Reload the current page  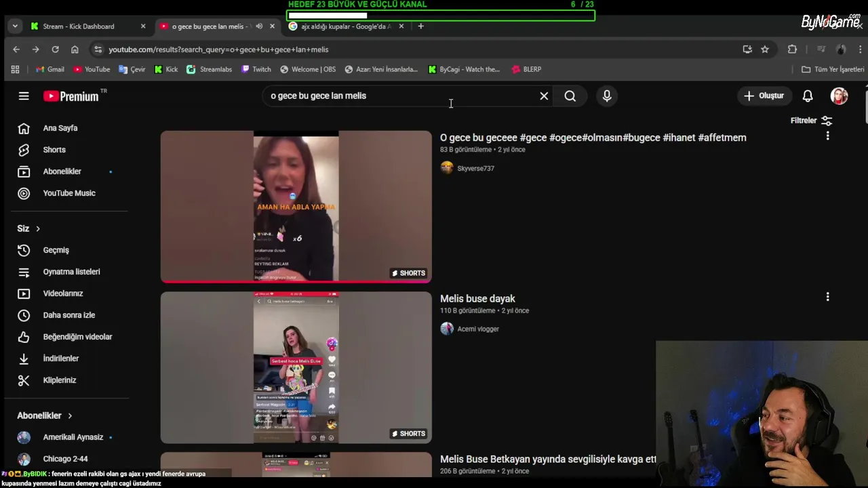pos(55,49)
